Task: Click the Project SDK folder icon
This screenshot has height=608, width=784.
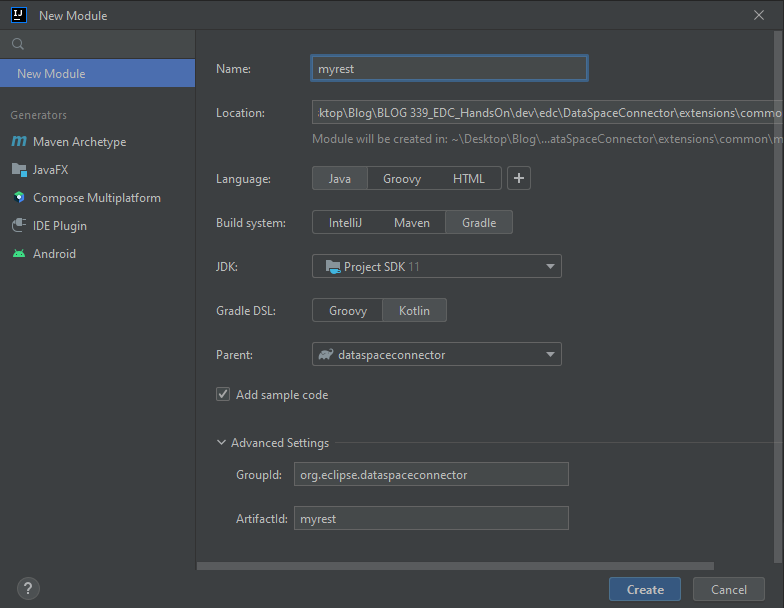Action: [332, 266]
